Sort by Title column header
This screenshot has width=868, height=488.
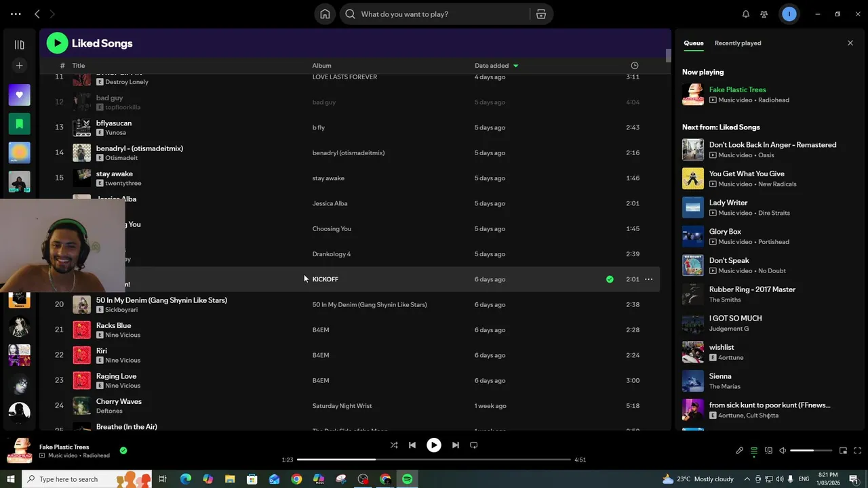click(x=79, y=66)
